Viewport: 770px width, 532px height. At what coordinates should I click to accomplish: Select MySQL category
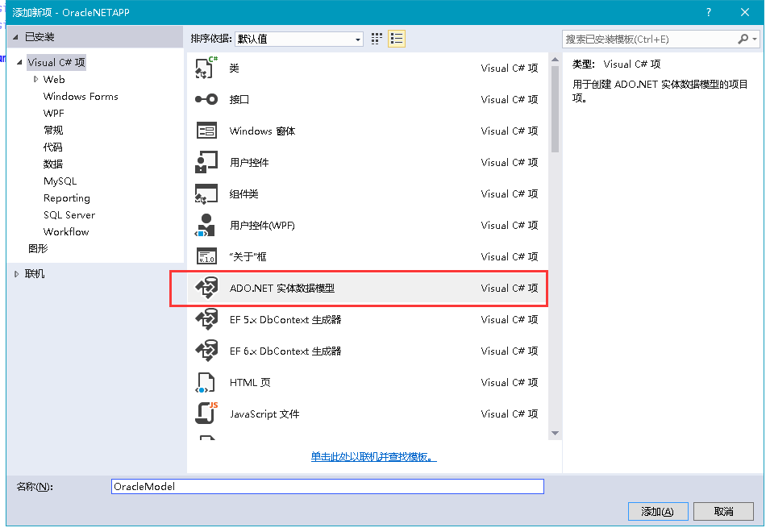pos(60,181)
